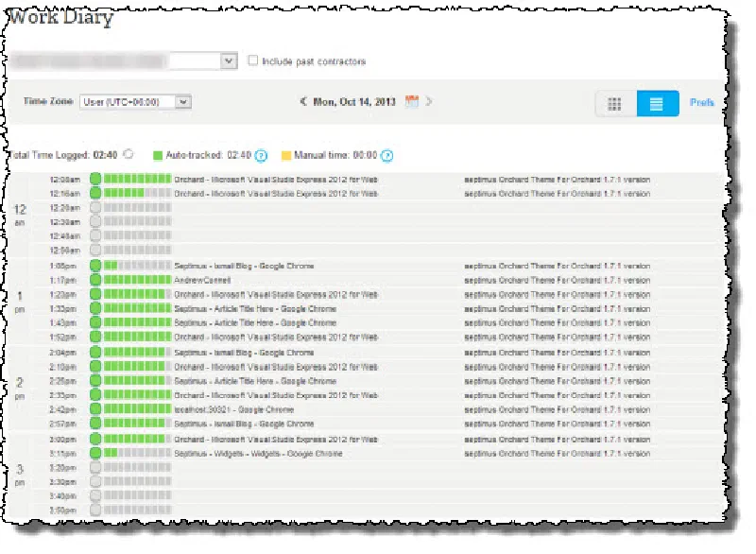The image size is (756, 554).
Task: Click Auto-tracked help question icon
Action: pyautogui.click(x=261, y=155)
